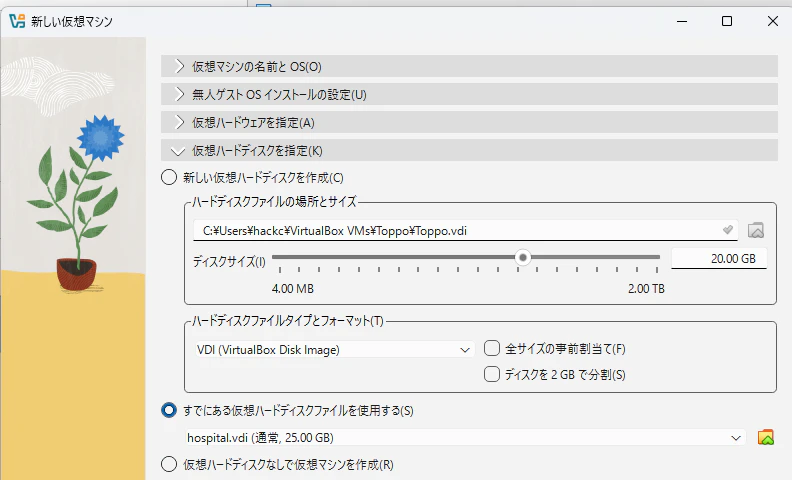Viewport: 792px width, 480px height.
Task: Click the Toppo.vdi file path field
Action: pos(465,230)
